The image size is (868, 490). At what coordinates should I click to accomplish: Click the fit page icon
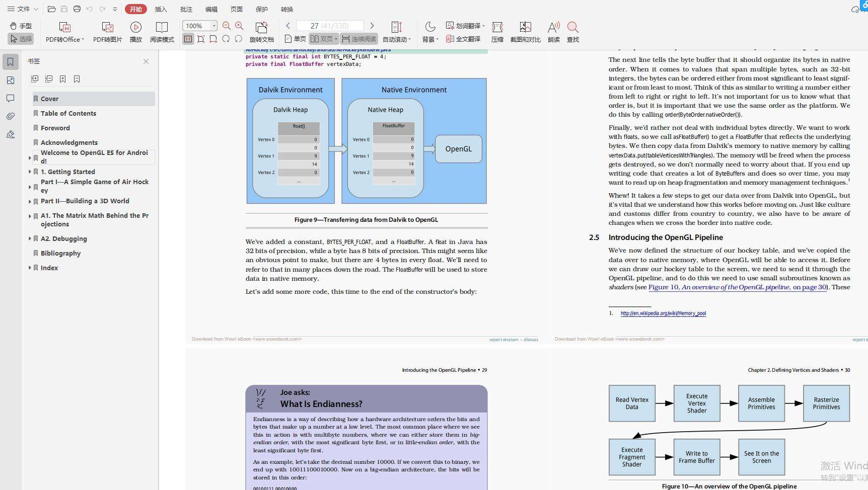coord(201,39)
